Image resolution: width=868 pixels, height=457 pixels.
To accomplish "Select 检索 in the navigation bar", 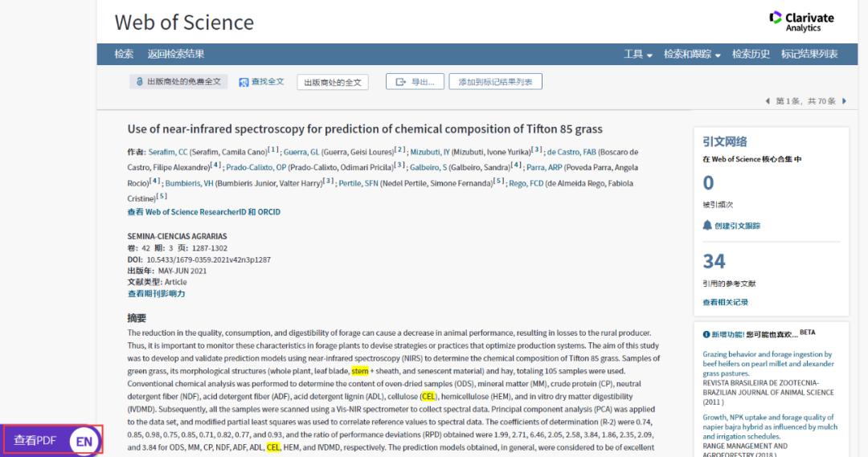I will click(124, 55).
